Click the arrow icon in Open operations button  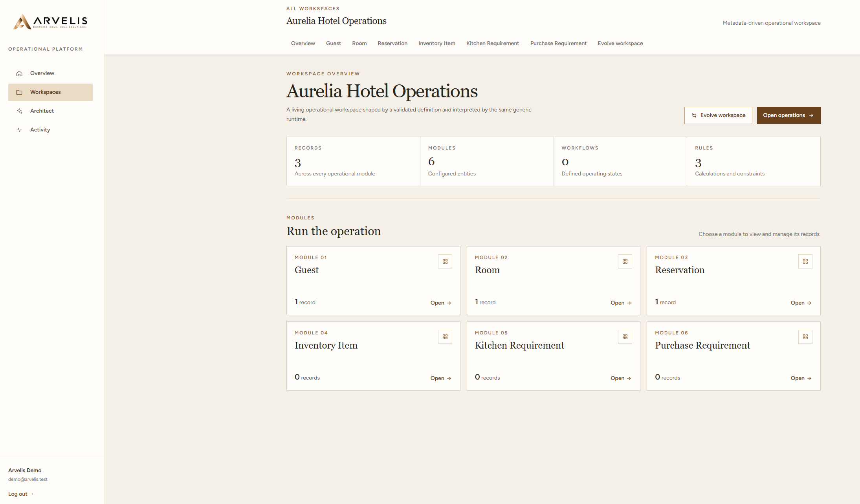tap(811, 115)
